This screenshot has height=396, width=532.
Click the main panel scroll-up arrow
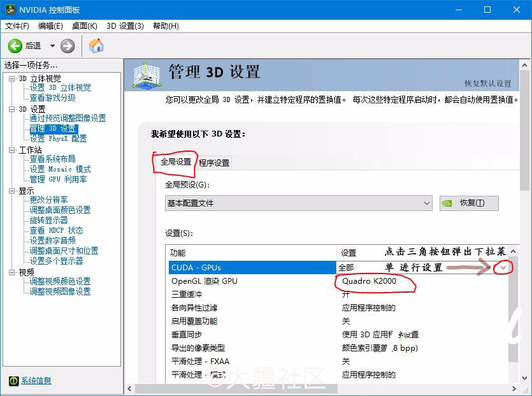pos(524,65)
